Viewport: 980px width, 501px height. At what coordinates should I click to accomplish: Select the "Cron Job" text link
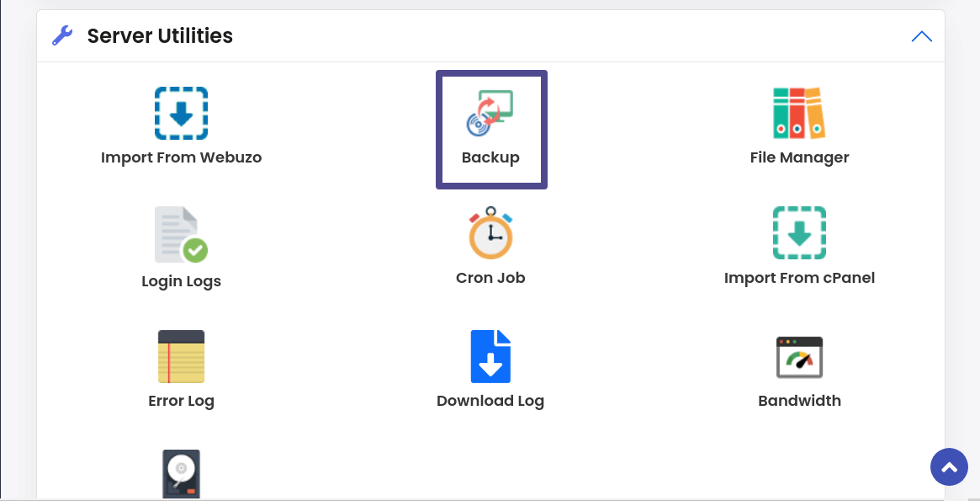[x=490, y=277]
